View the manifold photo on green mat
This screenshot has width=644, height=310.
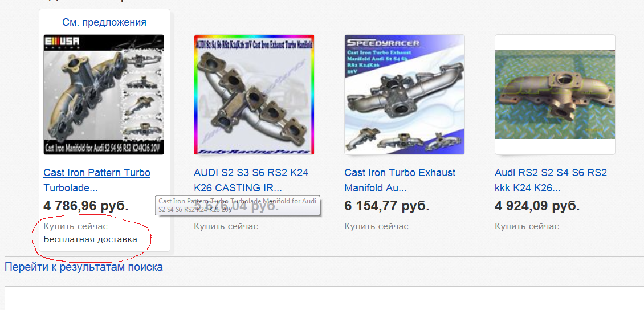(555, 95)
